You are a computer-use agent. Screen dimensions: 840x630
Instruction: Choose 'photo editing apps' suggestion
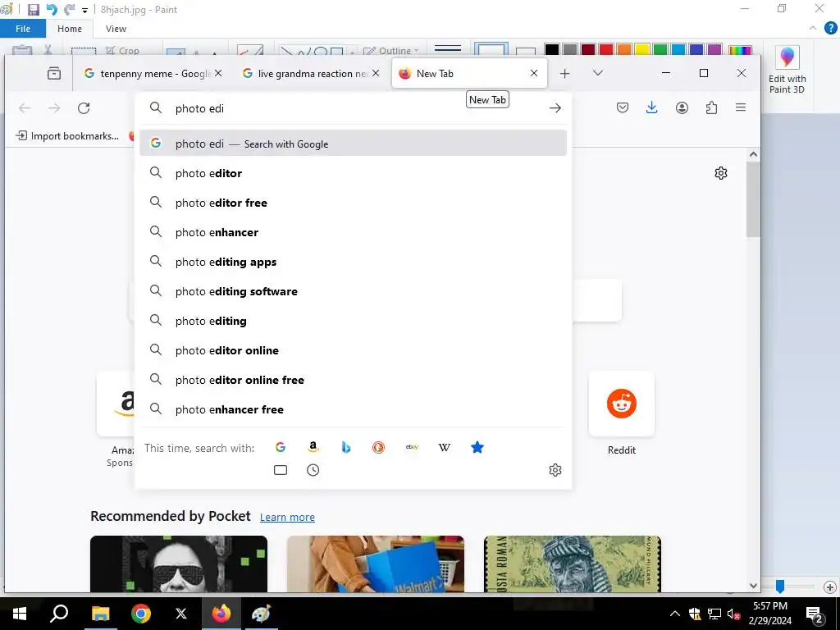tap(353, 262)
